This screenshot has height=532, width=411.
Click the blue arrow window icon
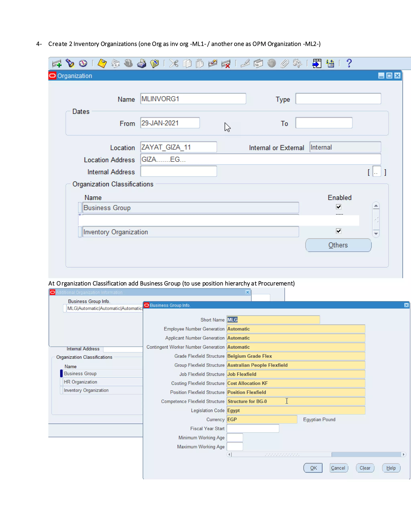click(317, 64)
